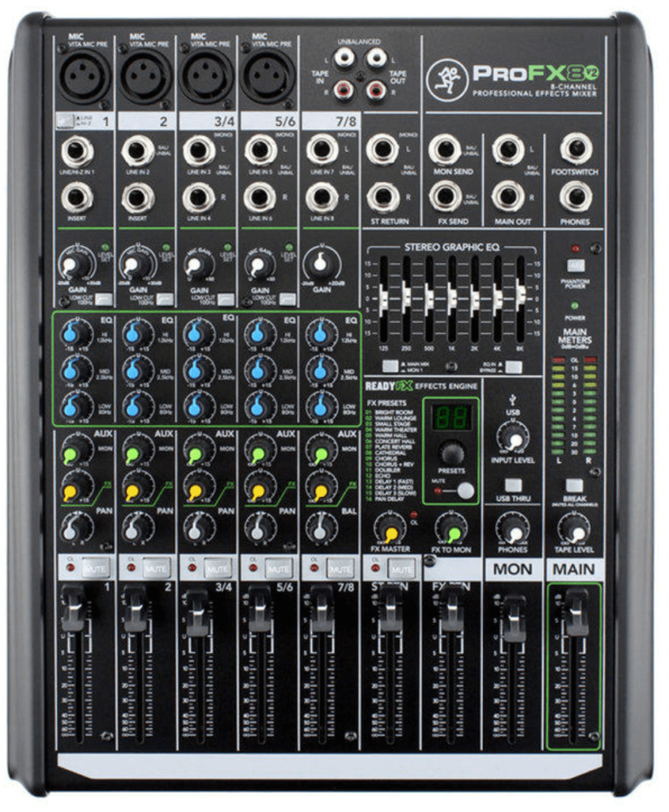The height and width of the screenshot is (812, 669).
Task: Mute channel 2
Action: click(x=155, y=568)
